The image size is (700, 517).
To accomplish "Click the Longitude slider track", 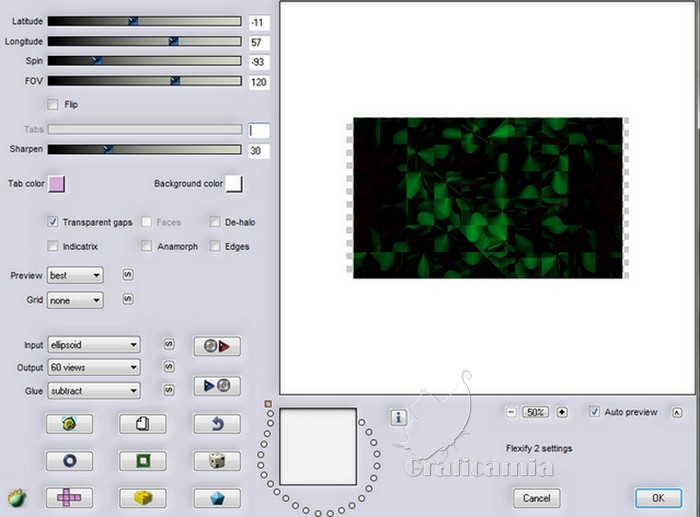I will coord(145,42).
